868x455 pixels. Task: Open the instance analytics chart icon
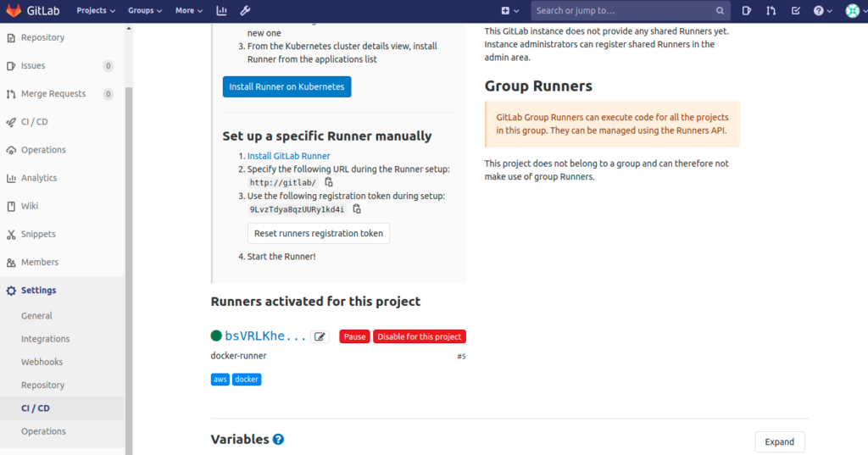tap(221, 10)
